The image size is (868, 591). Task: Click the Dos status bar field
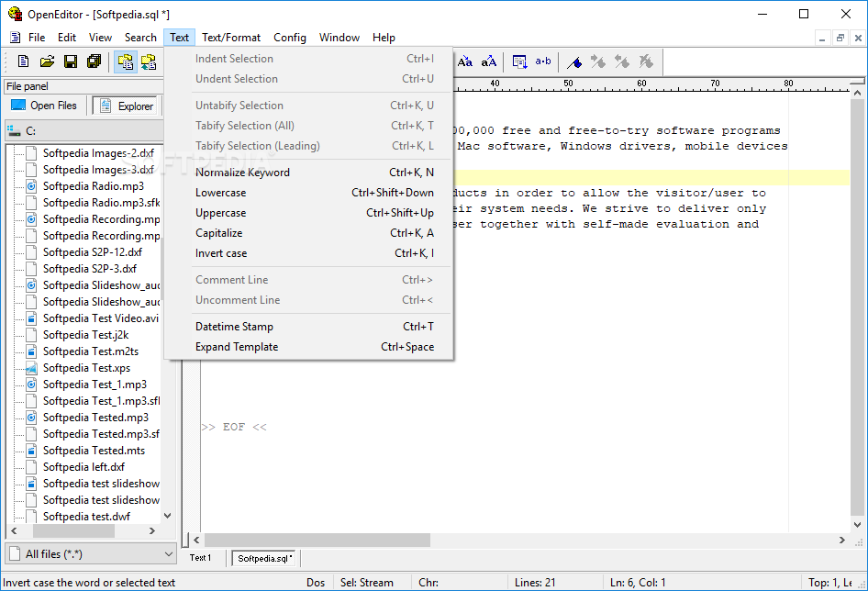click(x=316, y=583)
